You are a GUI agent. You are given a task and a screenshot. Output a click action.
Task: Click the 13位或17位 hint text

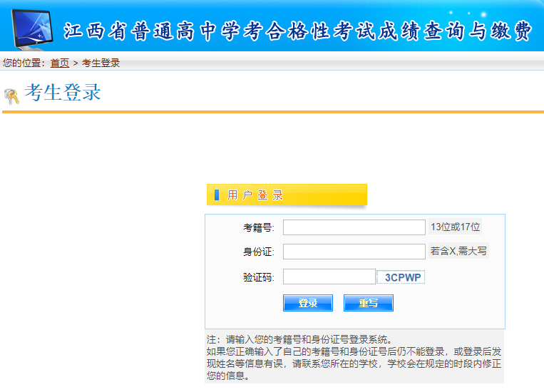pos(455,227)
